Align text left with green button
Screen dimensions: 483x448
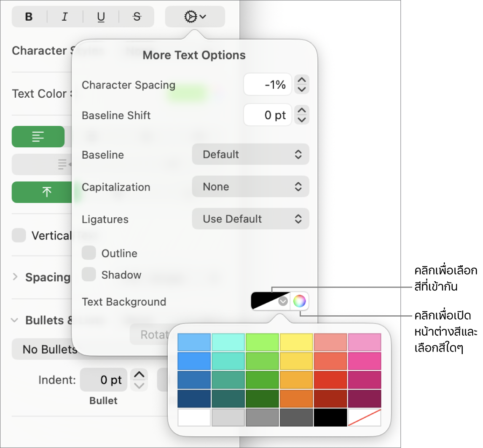(38, 136)
